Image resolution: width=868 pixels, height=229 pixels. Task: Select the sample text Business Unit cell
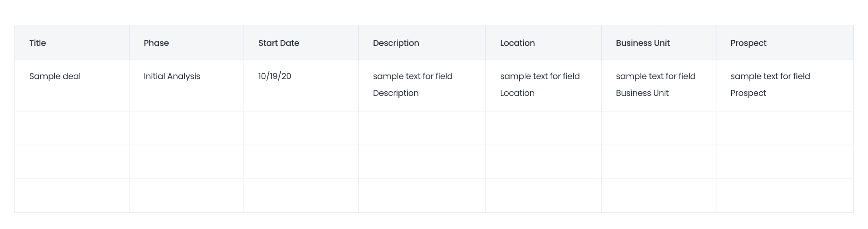pyautogui.click(x=655, y=85)
